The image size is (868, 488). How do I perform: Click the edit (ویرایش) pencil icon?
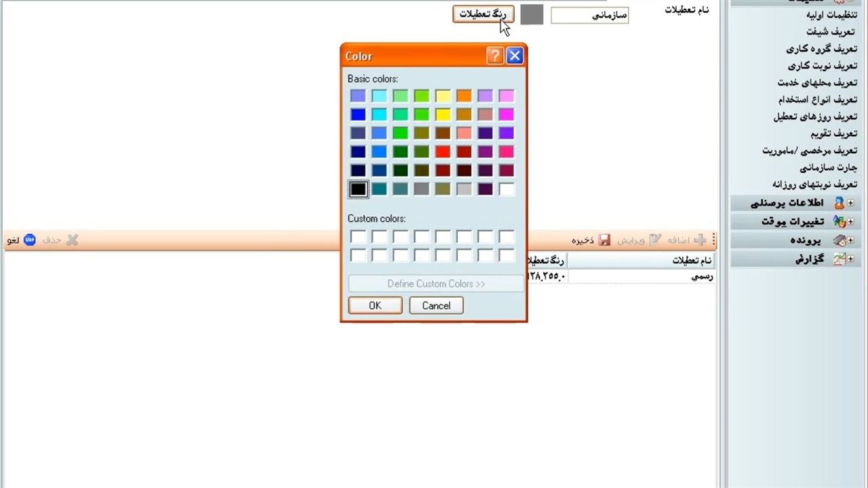coord(655,240)
